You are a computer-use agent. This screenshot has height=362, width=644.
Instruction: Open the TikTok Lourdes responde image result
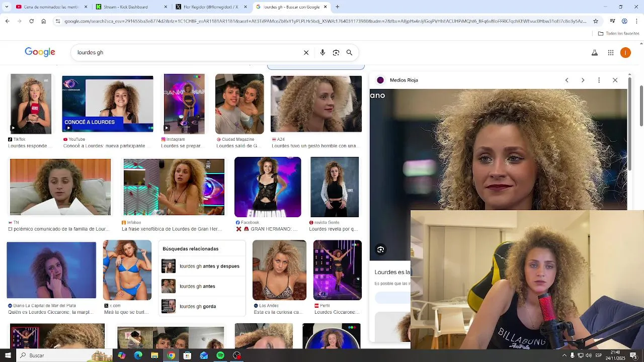(31, 104)
